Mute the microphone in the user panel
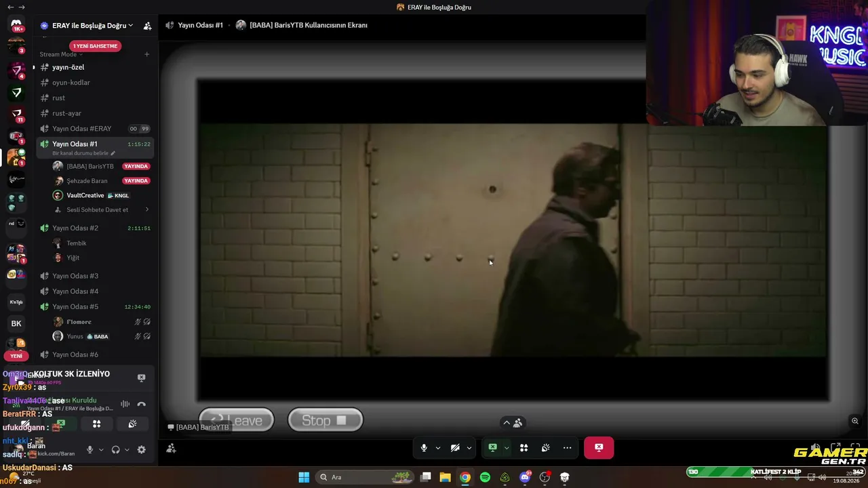868x488 pixels. 90,449
